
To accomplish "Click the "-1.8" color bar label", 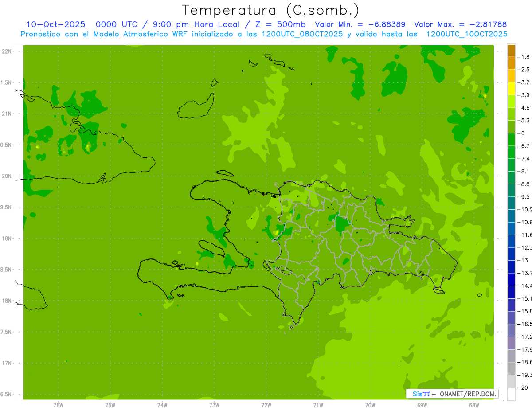I will 524,57.
